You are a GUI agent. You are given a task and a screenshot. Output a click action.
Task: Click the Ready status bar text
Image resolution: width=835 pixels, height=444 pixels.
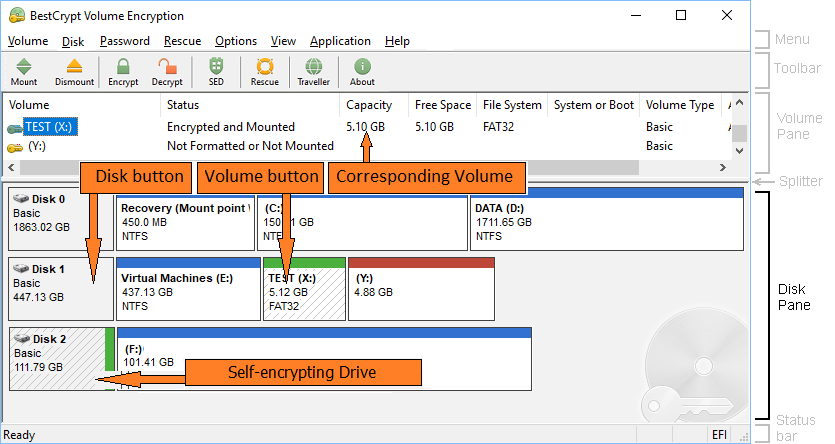19,435
